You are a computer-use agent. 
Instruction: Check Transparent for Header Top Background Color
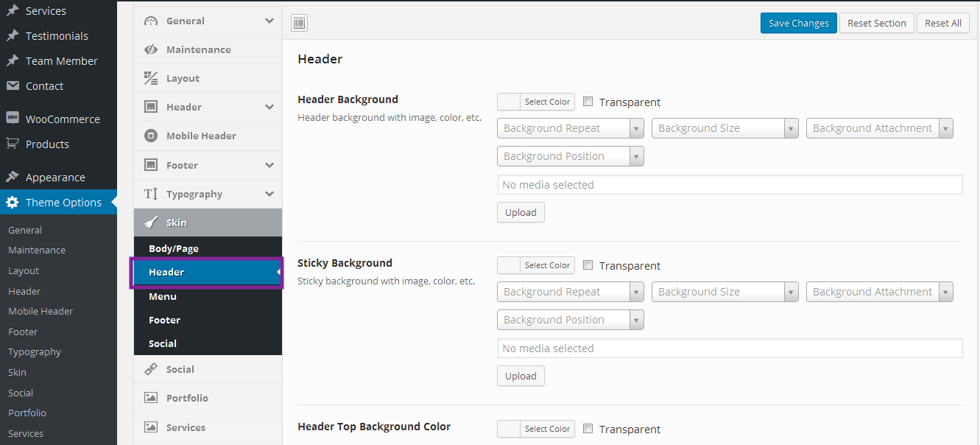(588, 429)
